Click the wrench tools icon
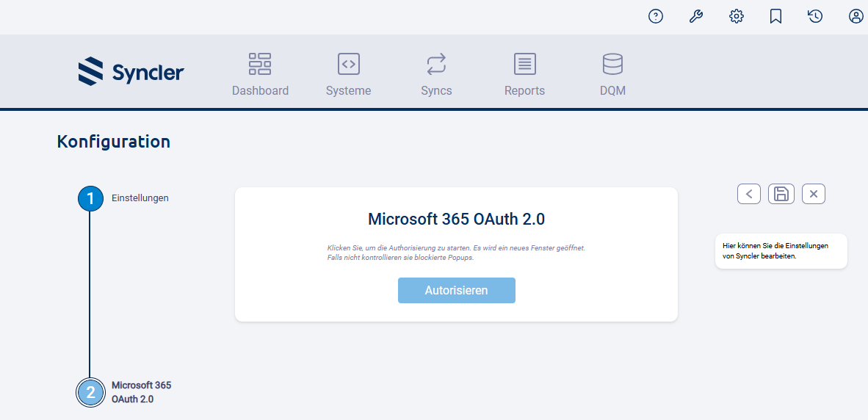The image size is (868, 420). click(x=696, y=16)
